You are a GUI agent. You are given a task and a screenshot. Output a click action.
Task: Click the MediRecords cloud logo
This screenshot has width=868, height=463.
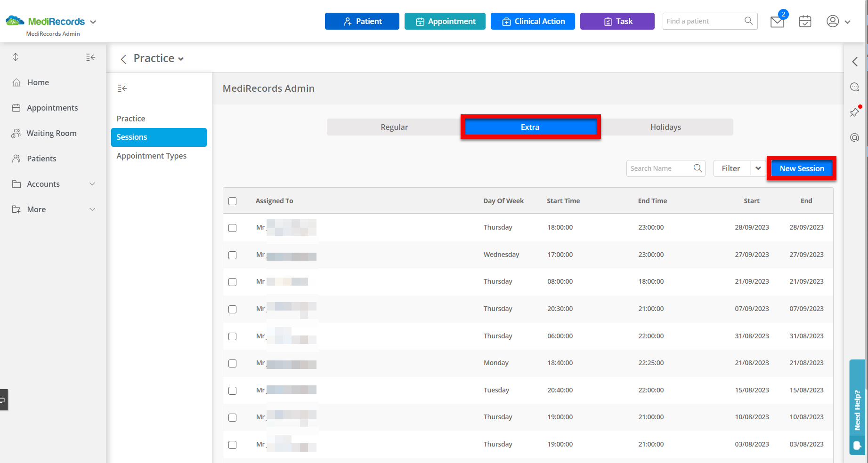[15, 21]
